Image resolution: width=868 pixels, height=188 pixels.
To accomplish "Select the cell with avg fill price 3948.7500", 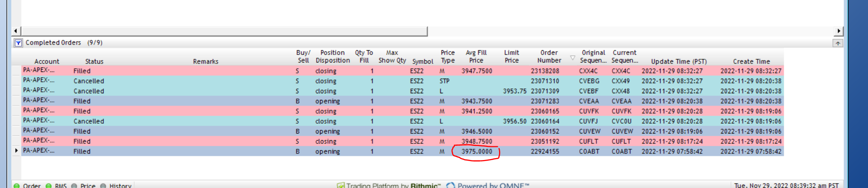I will tap(477, 142).
